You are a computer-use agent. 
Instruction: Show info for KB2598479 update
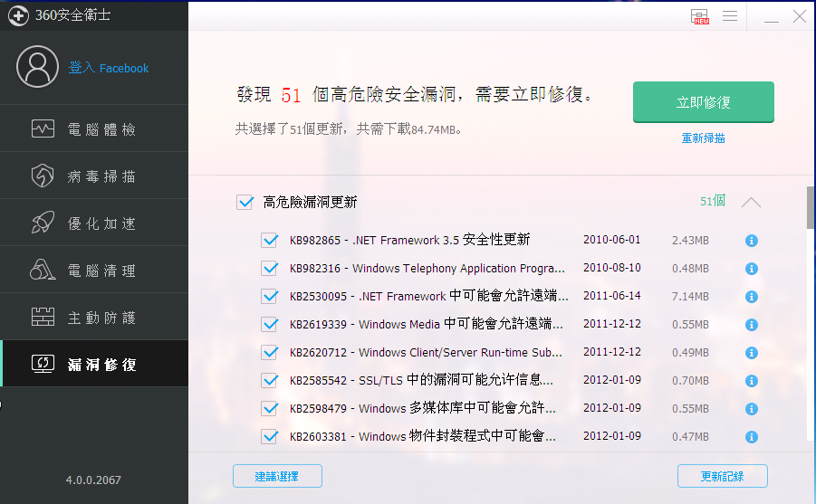coord(751,409)
